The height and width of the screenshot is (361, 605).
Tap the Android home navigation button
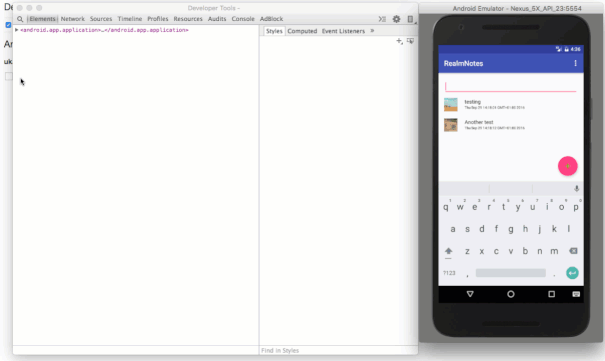pos(510,294)
